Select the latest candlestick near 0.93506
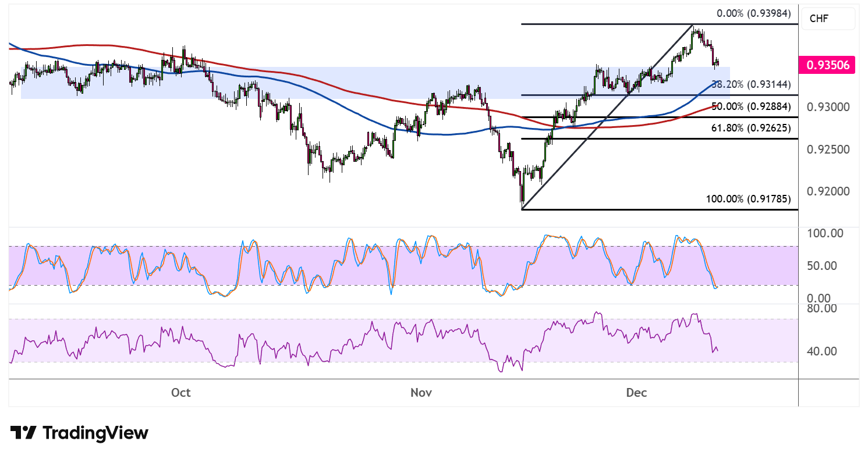The height and width of the screenshot is (459, 868). 718,62
